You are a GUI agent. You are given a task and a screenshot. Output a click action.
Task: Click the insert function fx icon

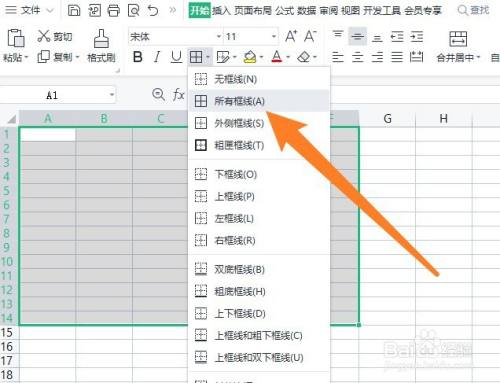tap(179, 95)
